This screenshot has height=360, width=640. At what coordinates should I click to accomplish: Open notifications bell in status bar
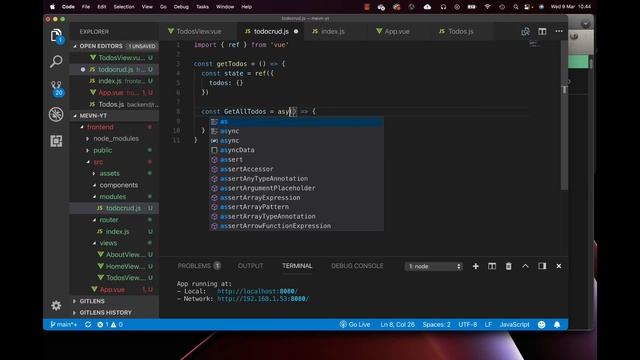[x=557, y=324]
